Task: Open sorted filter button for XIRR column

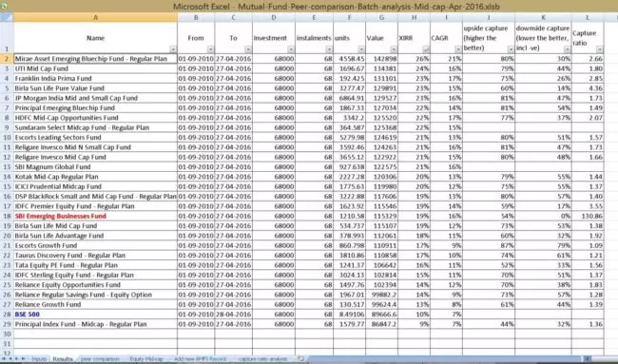Action: [x=426, y=49]
